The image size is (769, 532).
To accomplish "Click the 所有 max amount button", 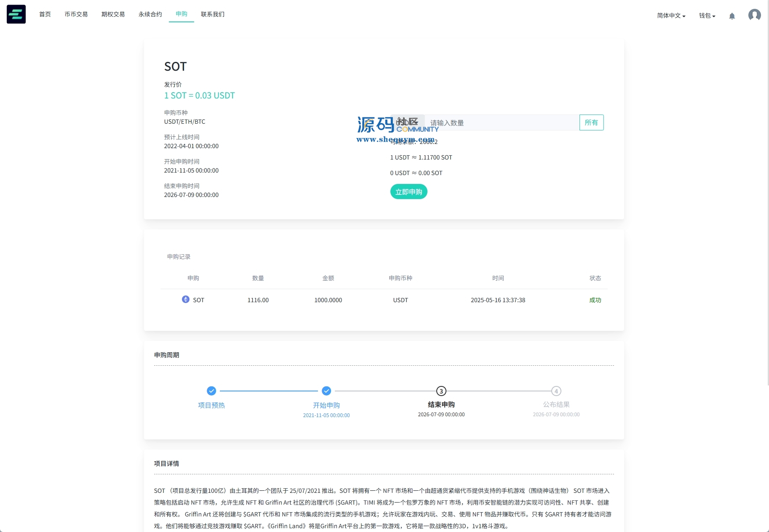I will click(x=591, y=122).
